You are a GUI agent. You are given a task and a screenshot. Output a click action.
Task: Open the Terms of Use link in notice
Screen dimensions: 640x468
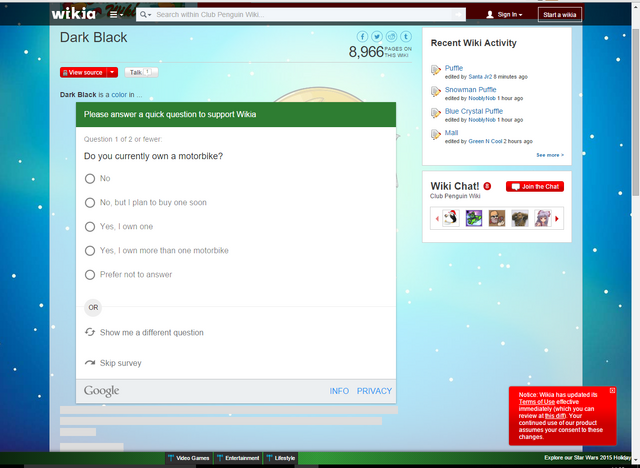pyautogui.click(x=537, y=402)
